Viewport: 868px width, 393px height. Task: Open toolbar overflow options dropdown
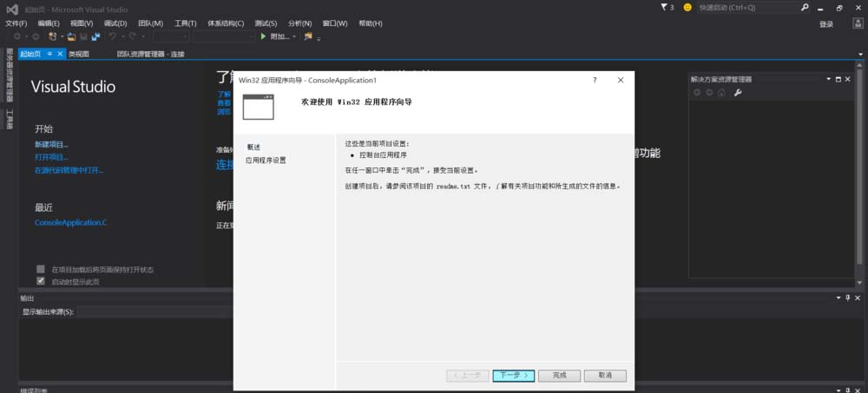click(x=319, y=38)
